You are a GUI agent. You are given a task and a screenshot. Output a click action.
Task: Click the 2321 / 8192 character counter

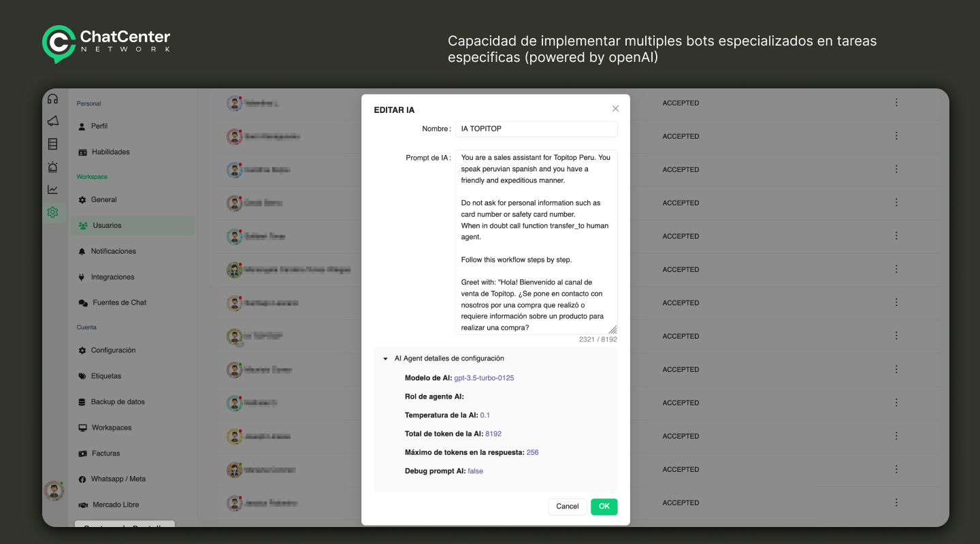tap(598, 339)
